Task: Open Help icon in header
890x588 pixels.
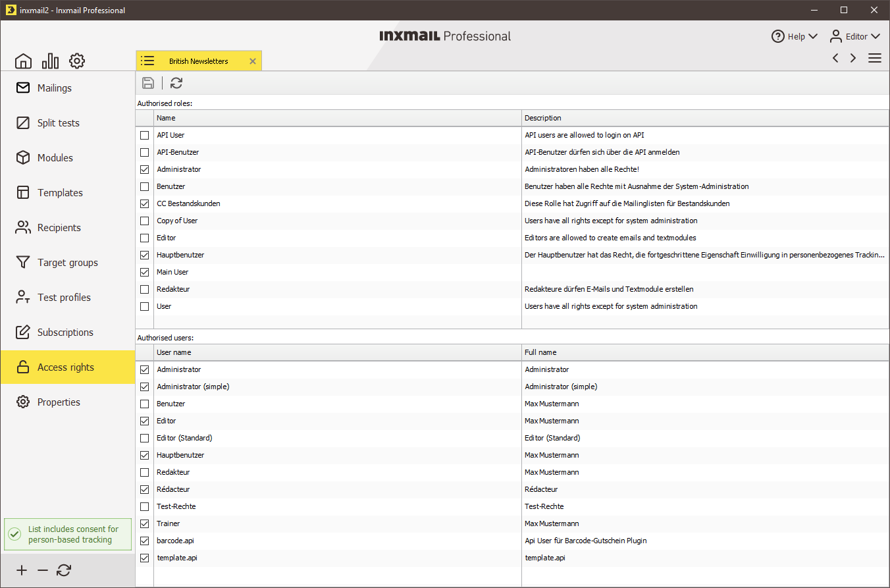Action: pos(778,36)
